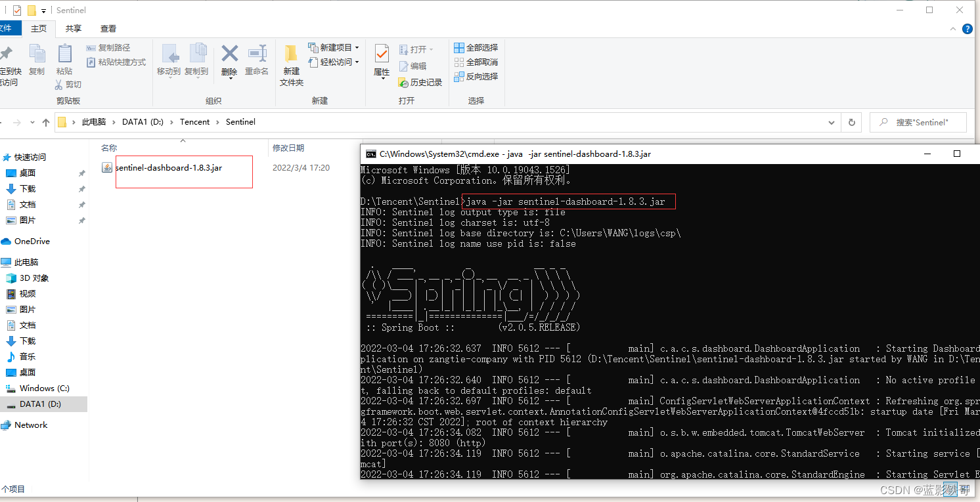Click the History (历史记录) button
Viewport: 980px width, 502px height.
tap(420, 83)
